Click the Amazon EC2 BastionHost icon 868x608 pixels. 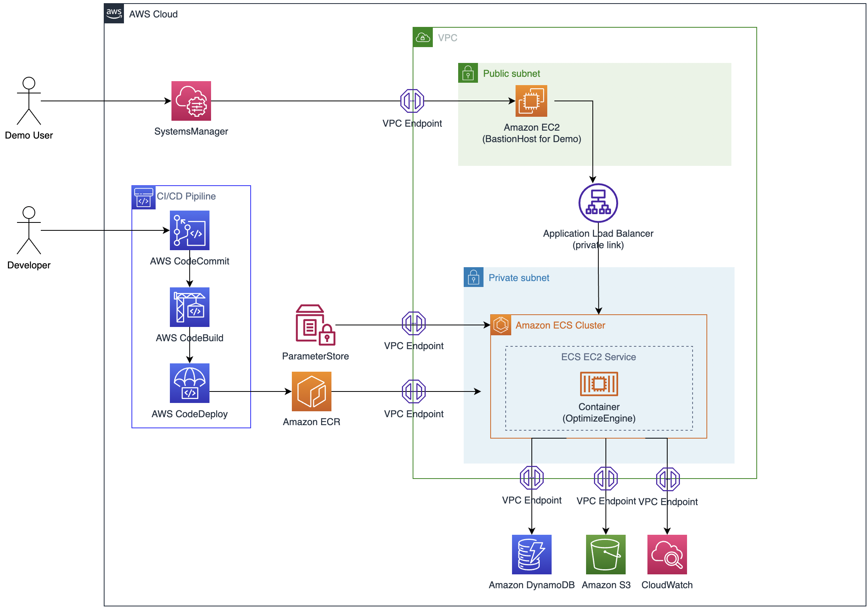[531, 101]
